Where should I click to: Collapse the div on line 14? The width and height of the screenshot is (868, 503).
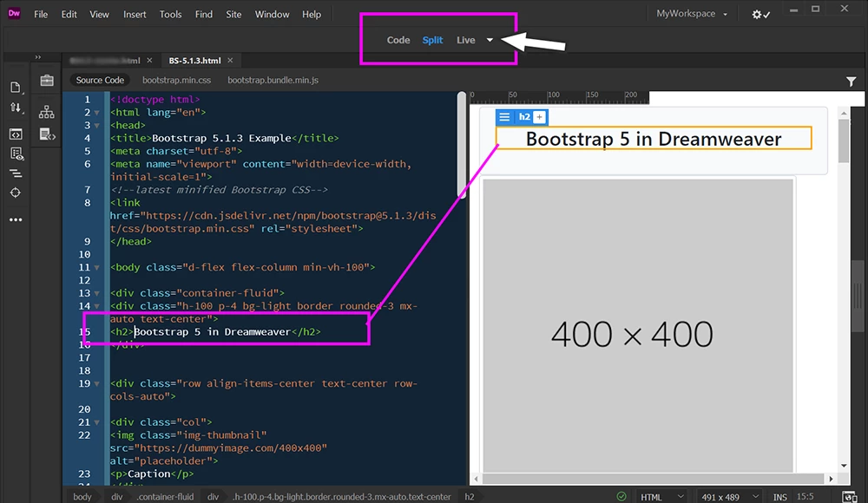pos(97,306)
